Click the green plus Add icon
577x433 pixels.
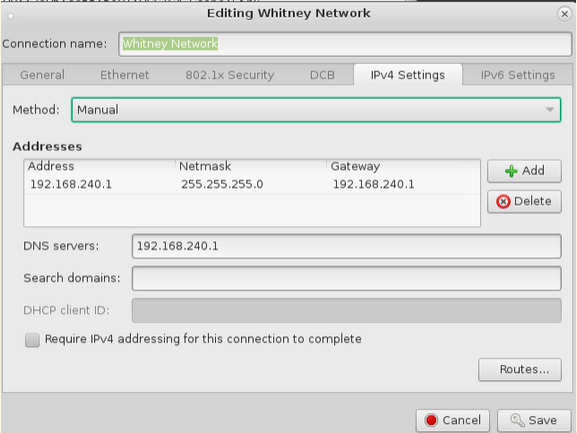point(511,171)
